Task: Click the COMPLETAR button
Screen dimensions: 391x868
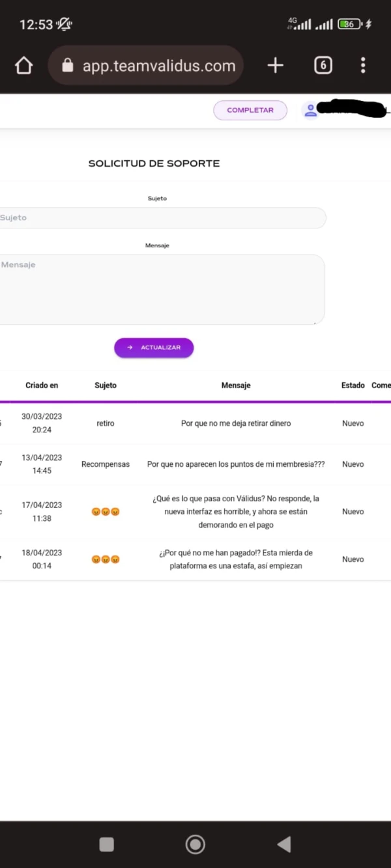Action: (x=250, y=110)
